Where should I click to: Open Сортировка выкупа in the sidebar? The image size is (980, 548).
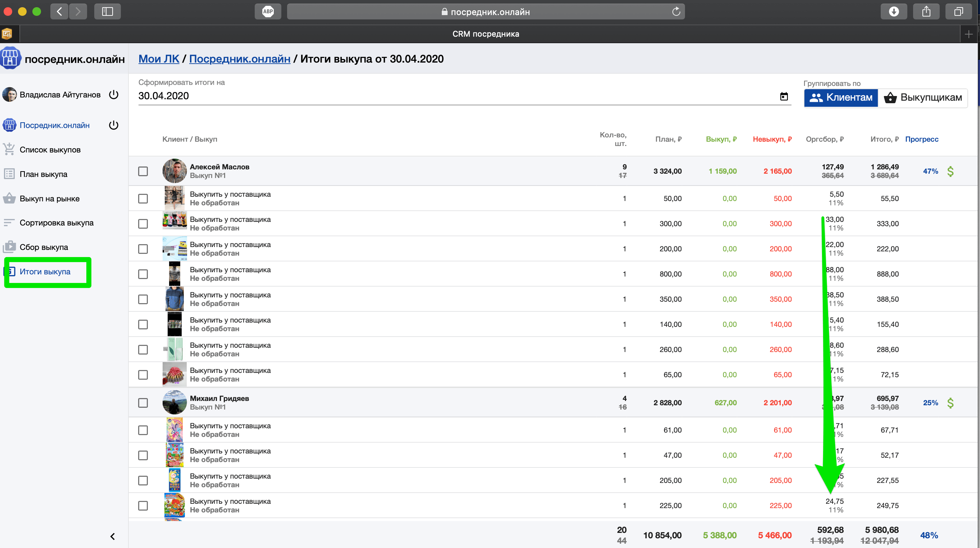(56, 223)
